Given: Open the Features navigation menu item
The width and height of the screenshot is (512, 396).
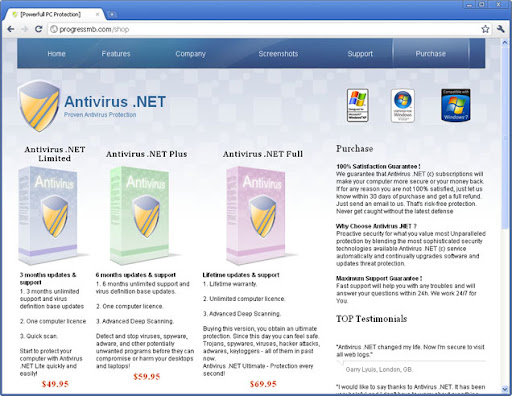Looking at the screenshot, I should pos(116,54).
